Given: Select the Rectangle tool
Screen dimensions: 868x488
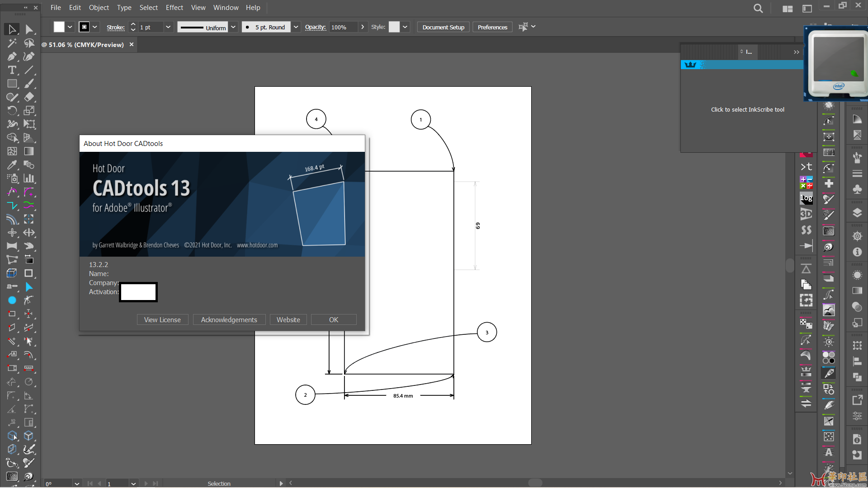Looking at the screenshot, I should tap(12, 84).
